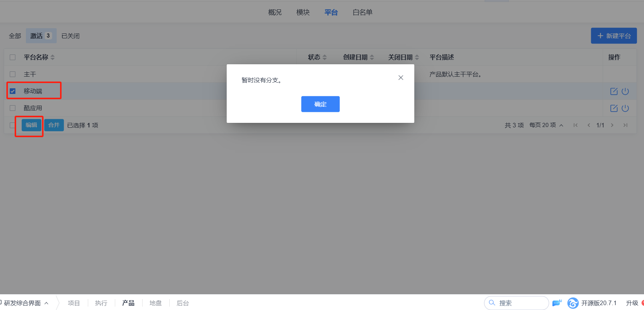
Task: Open 执行 in the bottom navigation
Action: point(101,303)
